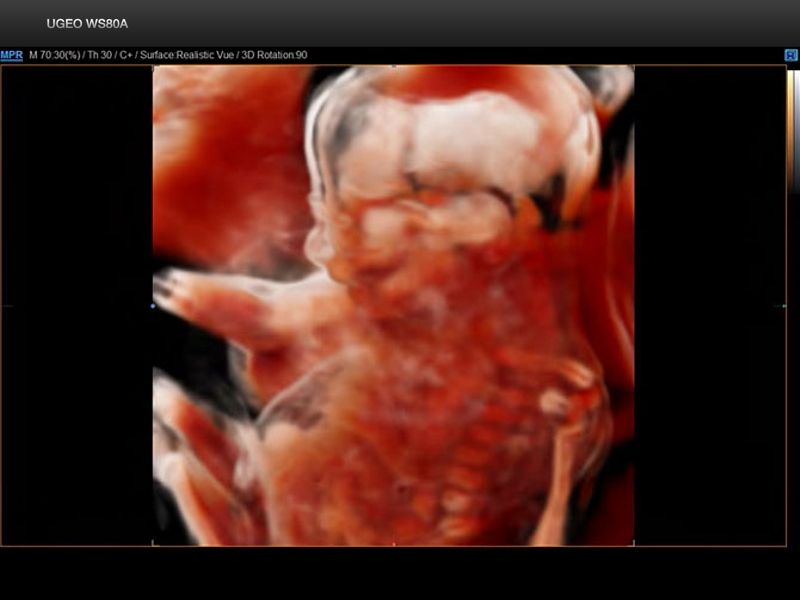Image resolution: width=800 pixels, height=600 pixels.
Task: Click the left-middle tick marker of the volume image
Action: click(153, 306)
